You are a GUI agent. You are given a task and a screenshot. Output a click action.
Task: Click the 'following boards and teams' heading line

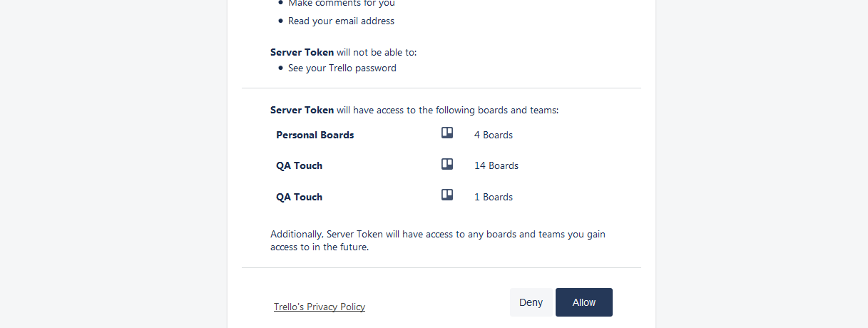click(x=414, y=111)
